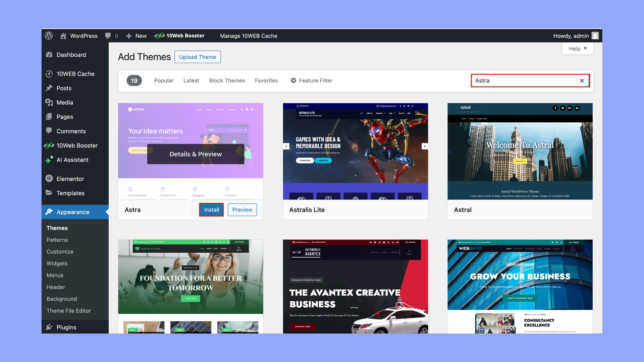
Task: Open Media from sidebar icon
Action: click(49, 103)
